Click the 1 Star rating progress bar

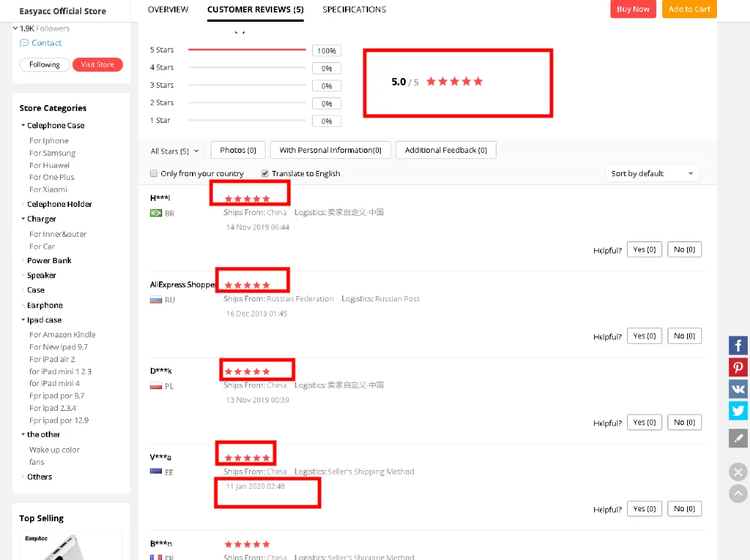pos(247,120)
